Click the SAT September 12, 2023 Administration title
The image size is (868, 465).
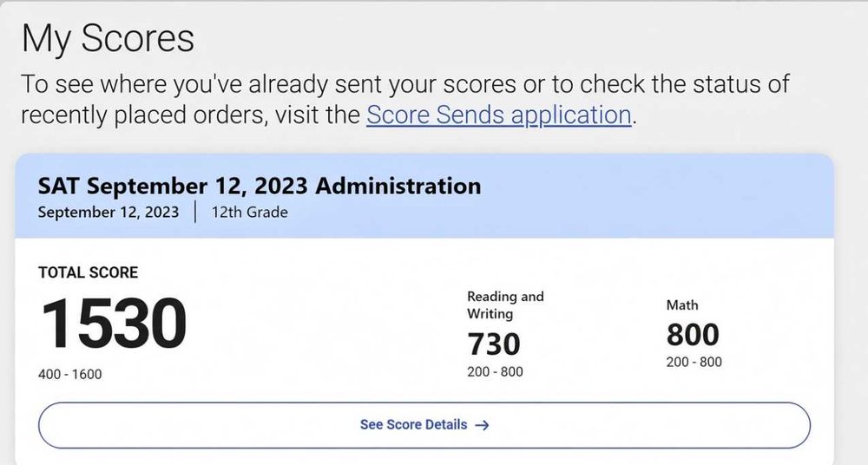tap(259, 186)
